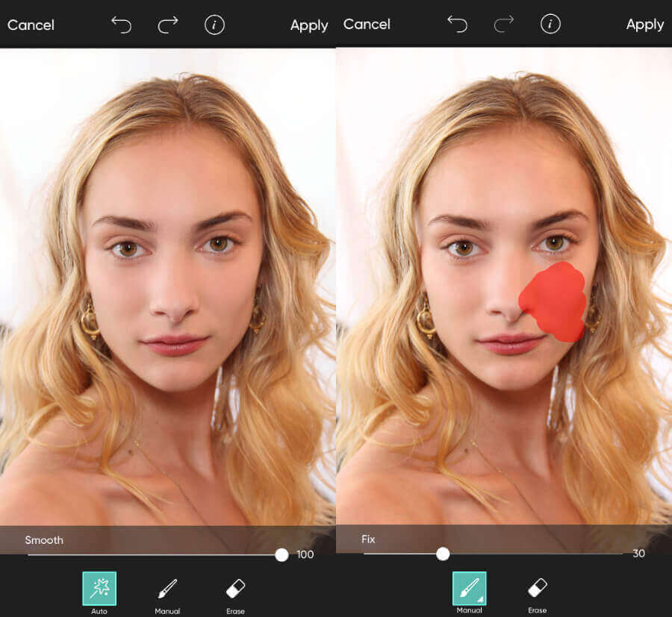Apply the Fix edits
Viewport: 672px width, 617px height.
pos(645,24)
